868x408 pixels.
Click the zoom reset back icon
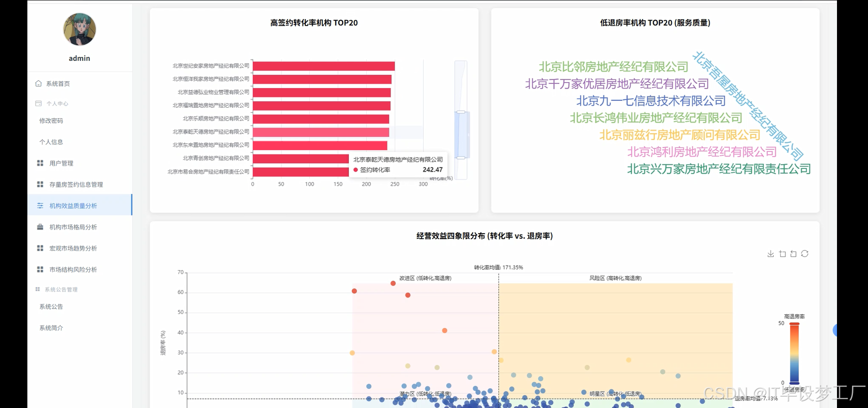[x=793, y=254]
